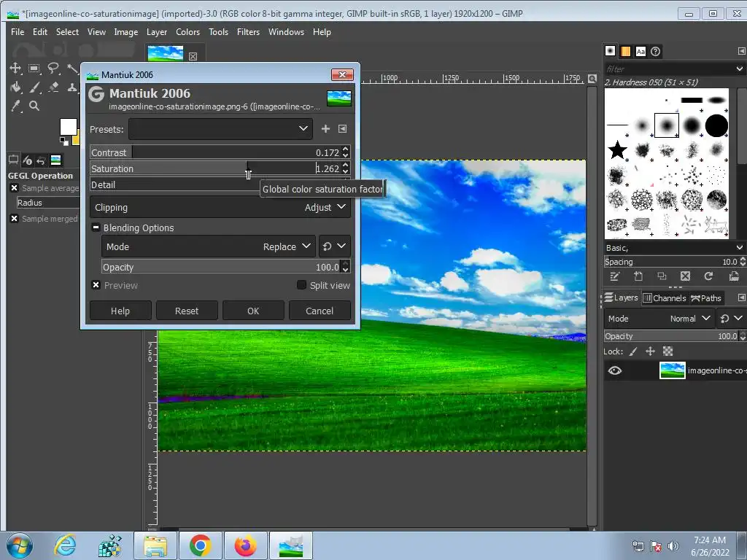
Task: Hide the imageonline-co layer with eye icon
Action: tap(614, 370)
